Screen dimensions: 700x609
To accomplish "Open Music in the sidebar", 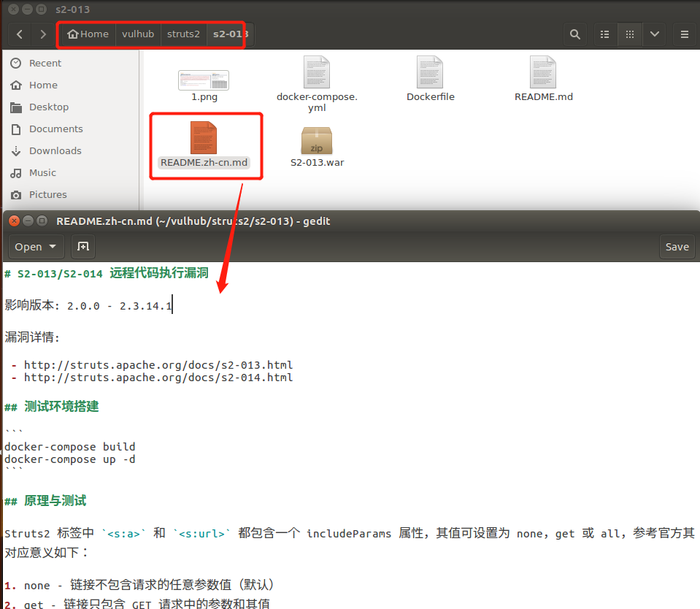I will click(42, 173).
